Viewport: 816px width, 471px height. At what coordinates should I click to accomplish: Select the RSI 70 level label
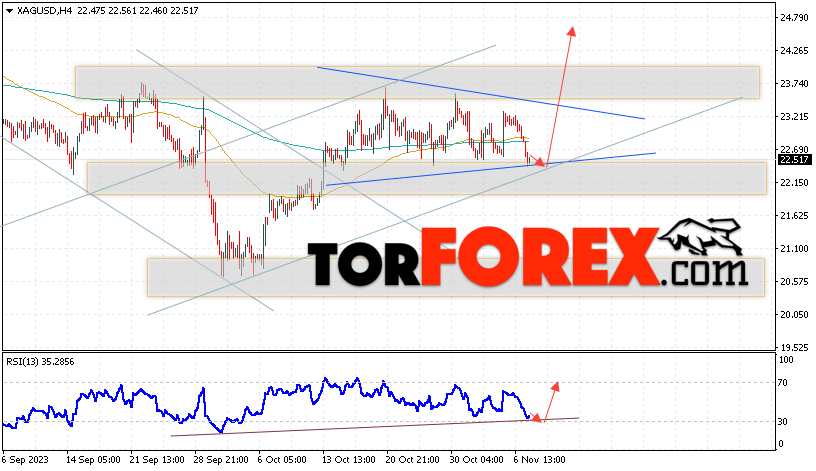point(783,383)
